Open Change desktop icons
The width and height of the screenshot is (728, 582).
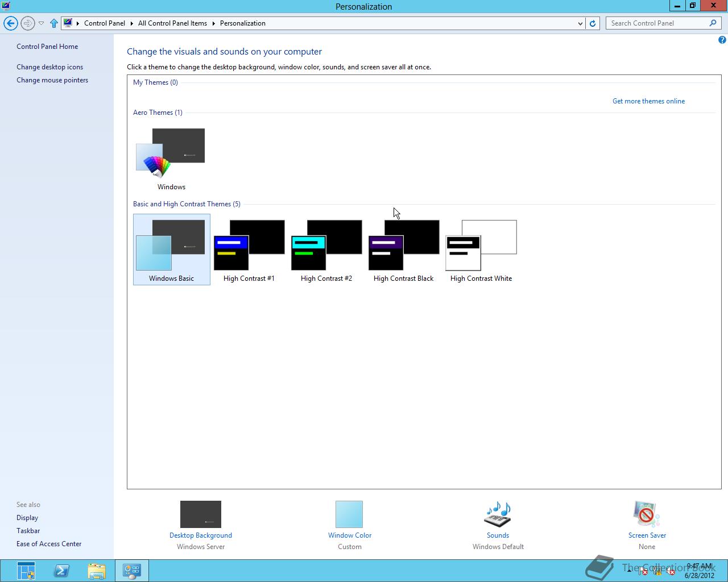49,67
